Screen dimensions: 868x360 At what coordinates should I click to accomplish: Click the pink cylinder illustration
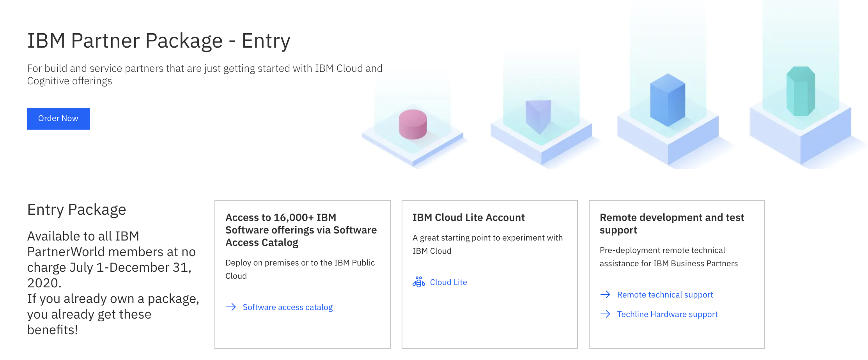point(413,124)
